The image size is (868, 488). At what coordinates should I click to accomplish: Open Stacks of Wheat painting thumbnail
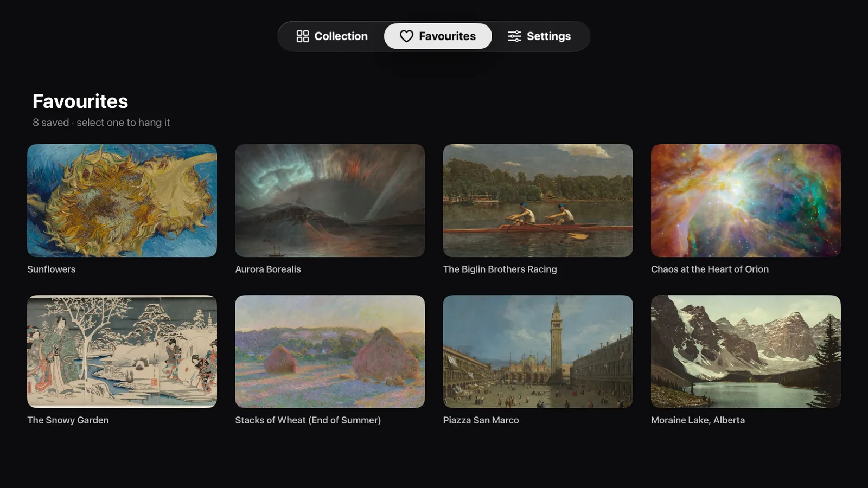(330, 351)
